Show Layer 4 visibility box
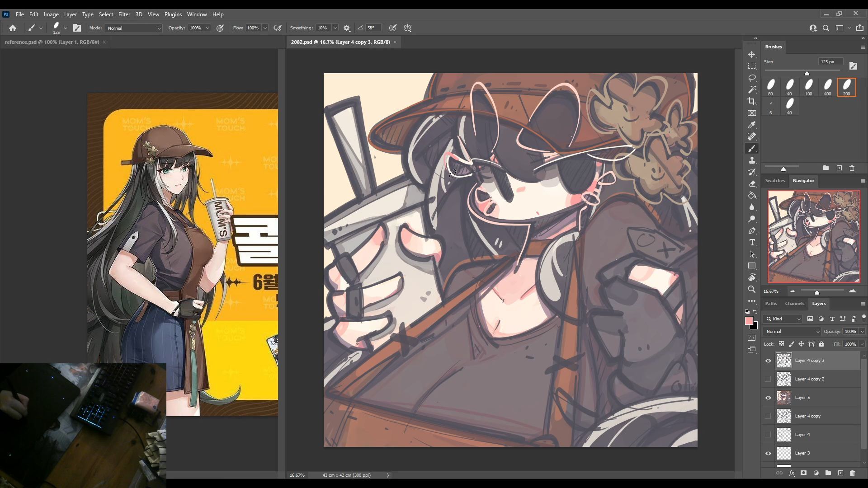The image size is (868, 488). point(768,435)
